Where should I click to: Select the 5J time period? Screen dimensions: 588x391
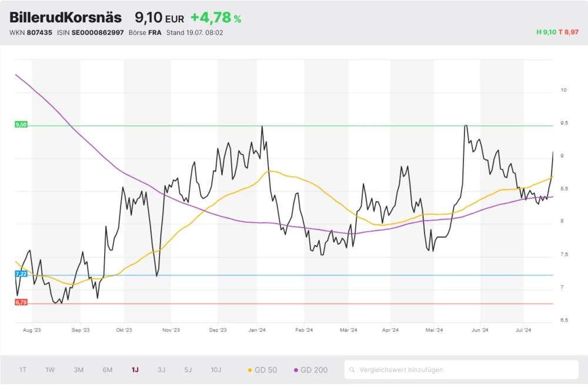pos(188,370)
